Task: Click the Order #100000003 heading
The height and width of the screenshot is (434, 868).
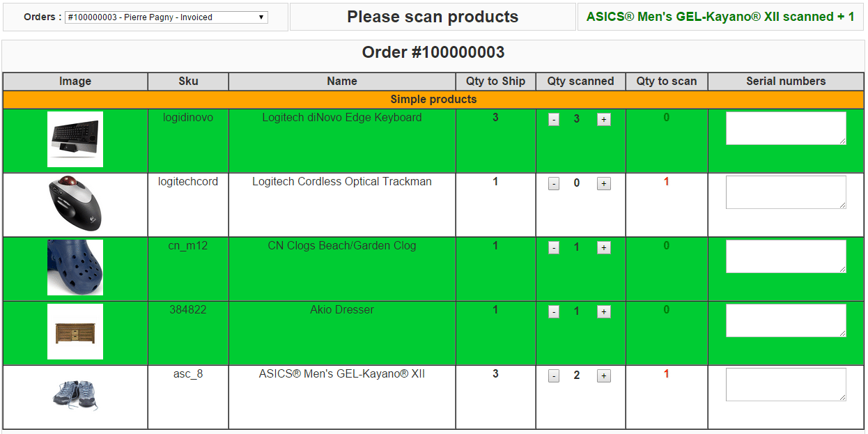Action: (433, 52)
